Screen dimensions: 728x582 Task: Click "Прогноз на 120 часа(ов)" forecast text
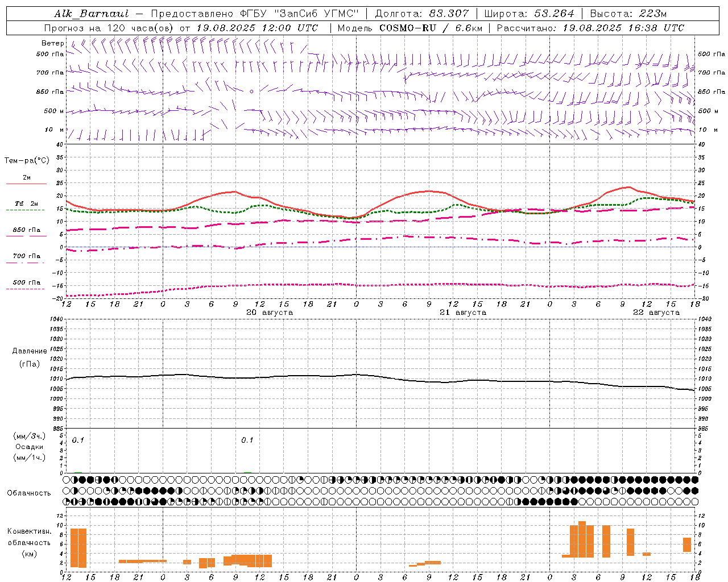[109, 28]
